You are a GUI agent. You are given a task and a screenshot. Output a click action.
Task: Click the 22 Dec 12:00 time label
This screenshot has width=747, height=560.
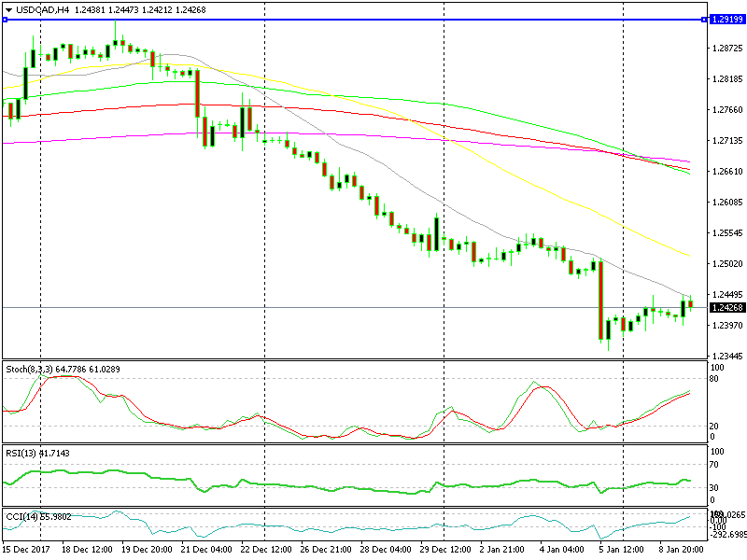tap(266, 549)
